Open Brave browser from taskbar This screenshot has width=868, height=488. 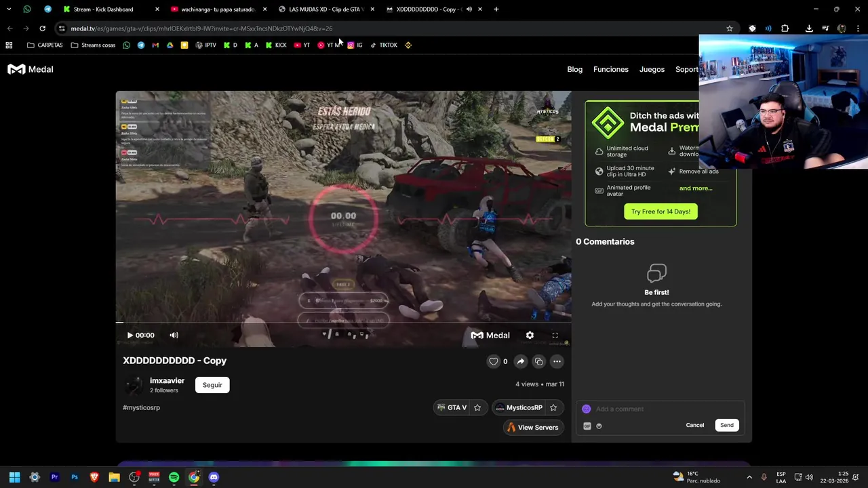pyautogui.click(x=94, y=477)
